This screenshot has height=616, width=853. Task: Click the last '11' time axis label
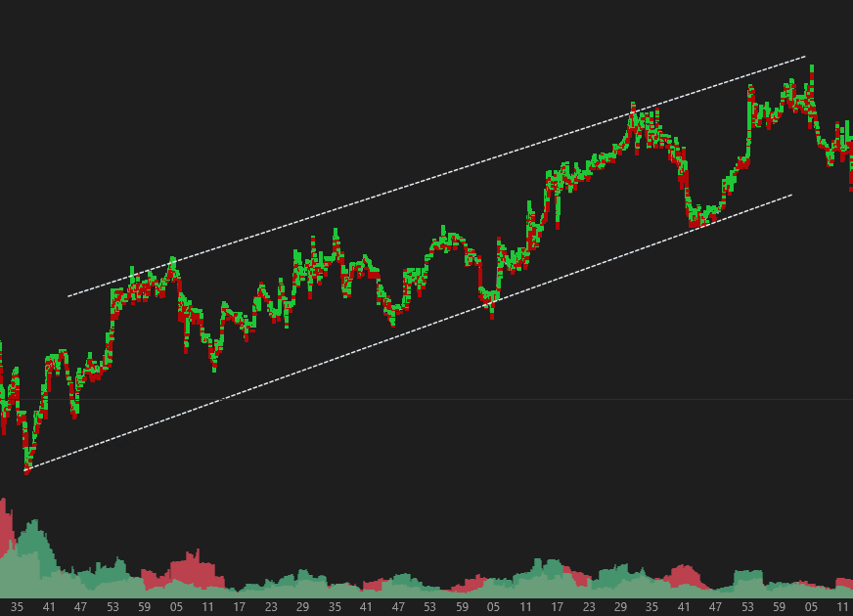point(842,607)
